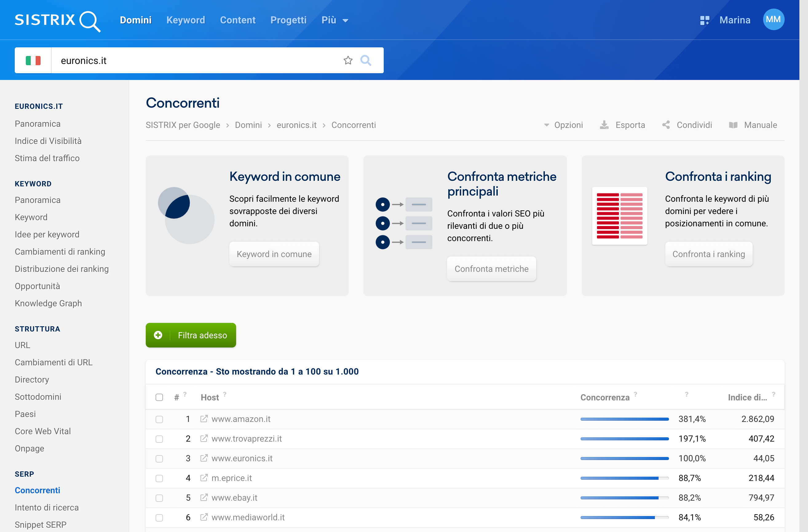Check the box for www.ebay.it row
This screenshot has width=808, height=532.
[159, 498]
